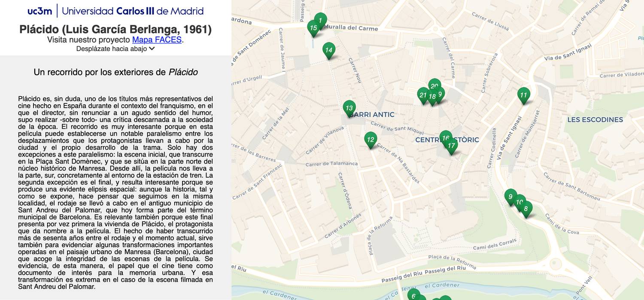This screenshot has width=644, height=300.
Task: Open map marker number 17
Action: pyautogui.click(x=451, y=146)
